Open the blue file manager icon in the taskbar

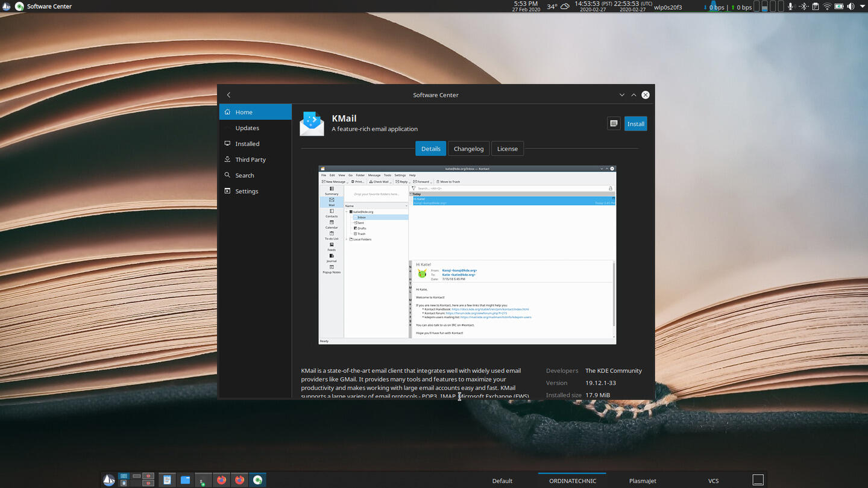[185, 480]
